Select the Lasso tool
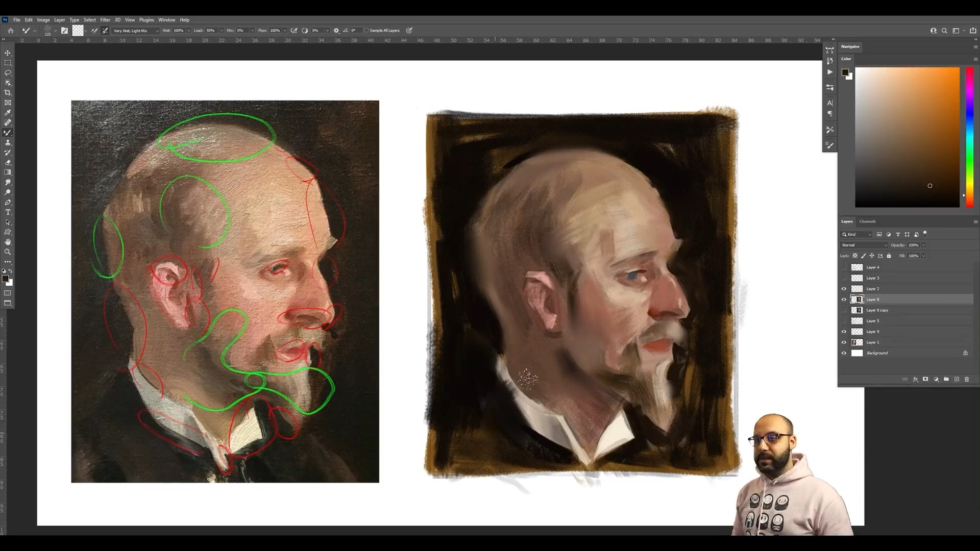The width and height of the screenshot is (980, 551). [8, 73]
